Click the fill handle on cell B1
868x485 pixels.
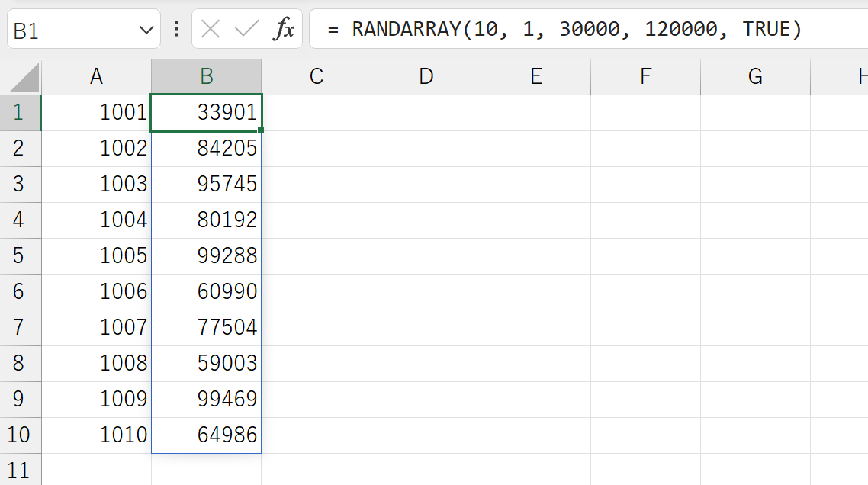coord(261,130)
